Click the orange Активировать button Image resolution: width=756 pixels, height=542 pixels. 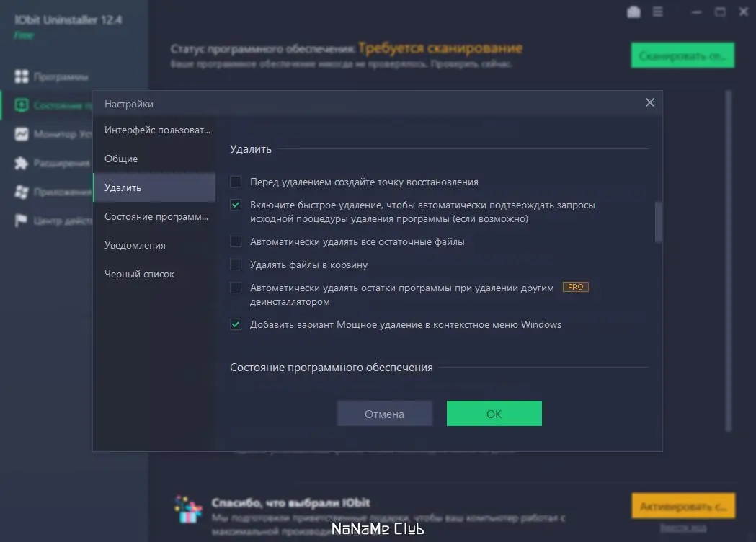pos(683,506)
